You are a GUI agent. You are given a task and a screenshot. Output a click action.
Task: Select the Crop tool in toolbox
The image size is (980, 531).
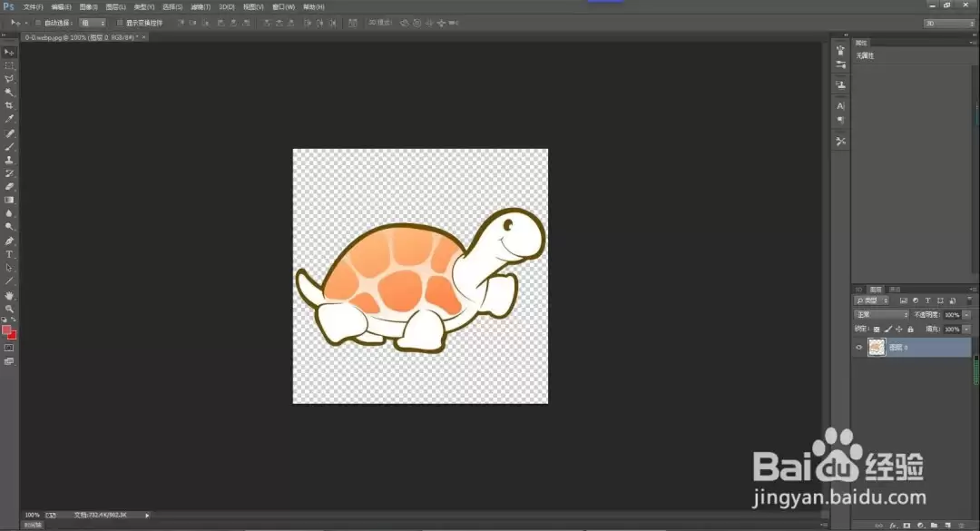[9, 105]
